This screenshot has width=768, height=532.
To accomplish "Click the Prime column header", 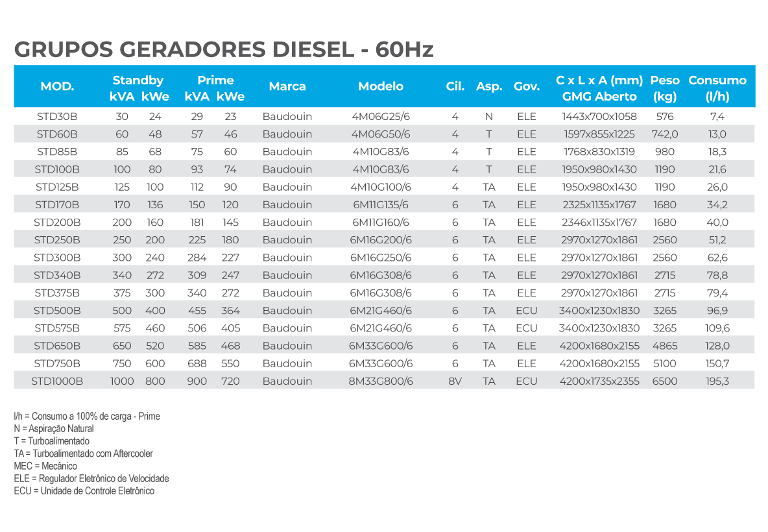I will tap(215, 80).
